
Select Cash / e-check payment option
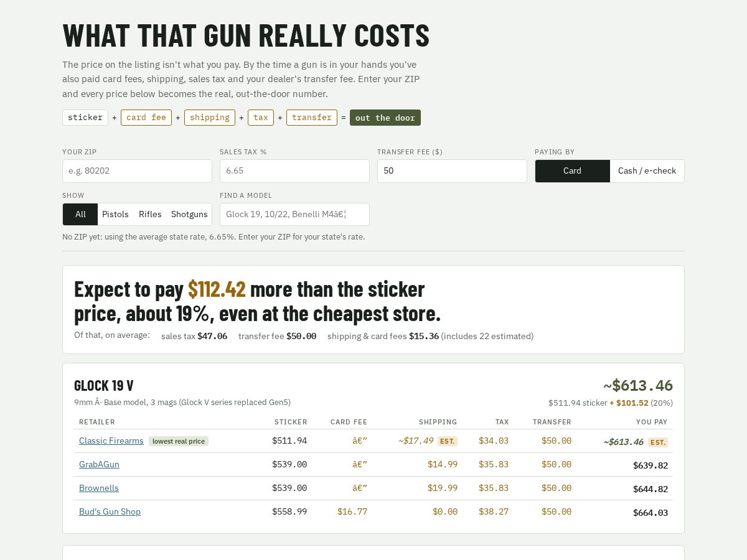pyautogui.click(x=647, y=171)
